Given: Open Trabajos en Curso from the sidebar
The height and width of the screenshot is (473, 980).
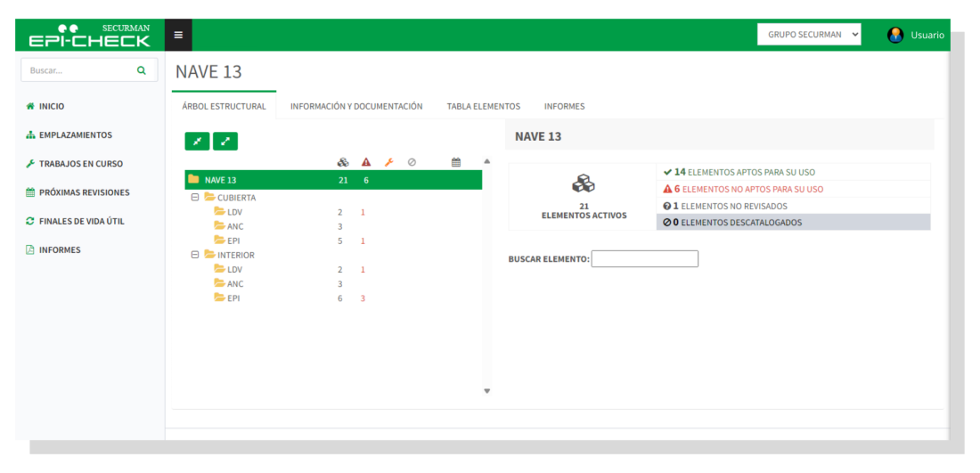Looking at the screenshot, I should pyautogui.click(x=80, y=164).
